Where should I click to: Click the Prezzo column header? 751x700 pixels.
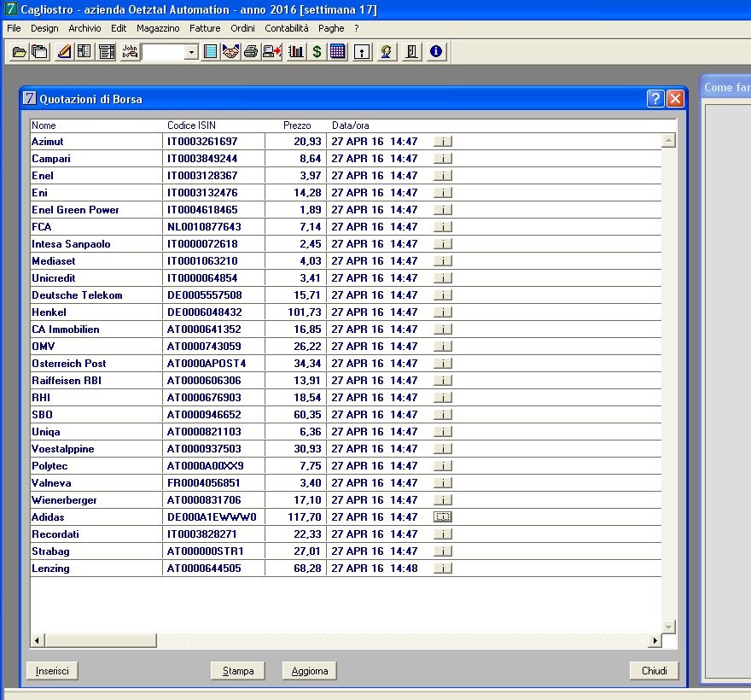pyautogui.click(x=297, y=125)
